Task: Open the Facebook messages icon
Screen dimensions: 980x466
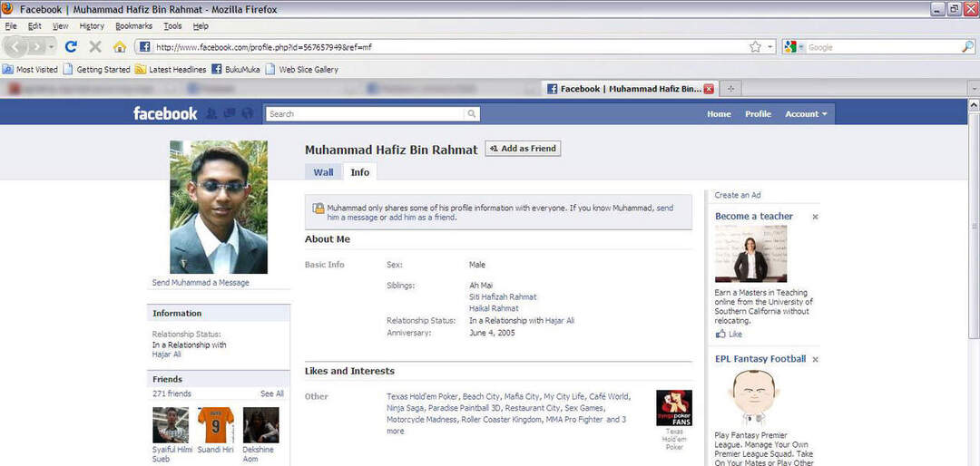Action: click(x=229, y=113)
